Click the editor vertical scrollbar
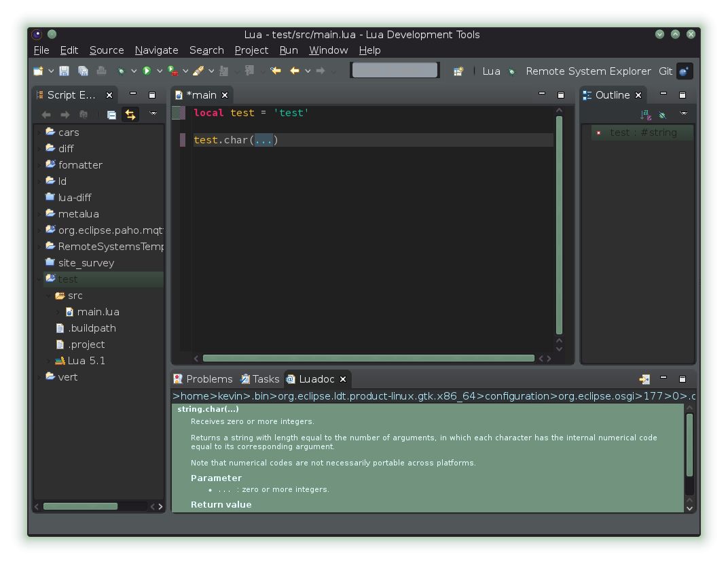This screenshot has width=728, height=564. [x=559, y=226]
